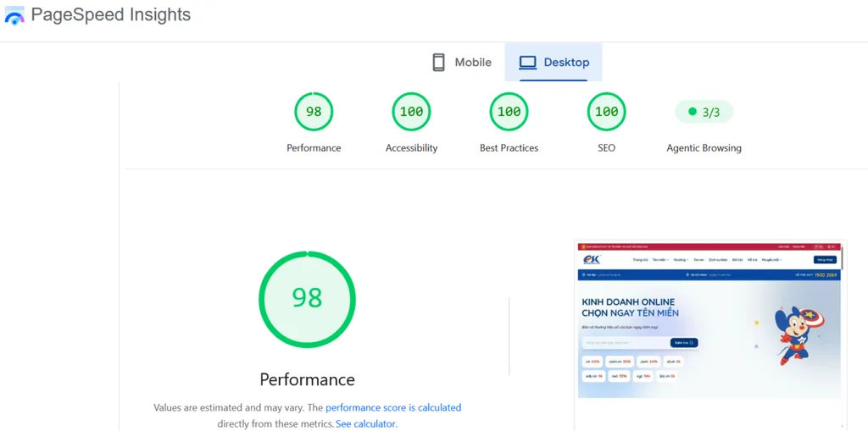Open the "See calculator." link
The image size is (868, 431).
tap(366, 424)
